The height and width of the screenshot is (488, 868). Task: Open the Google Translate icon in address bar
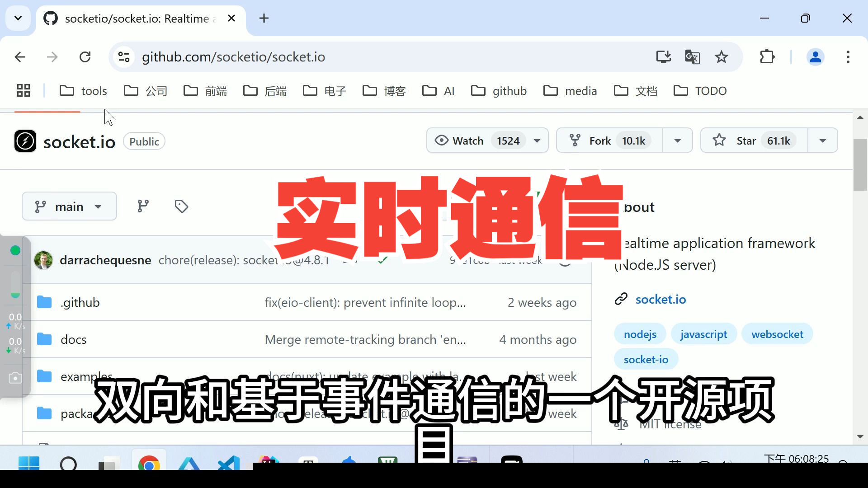(x=692, y=57)
